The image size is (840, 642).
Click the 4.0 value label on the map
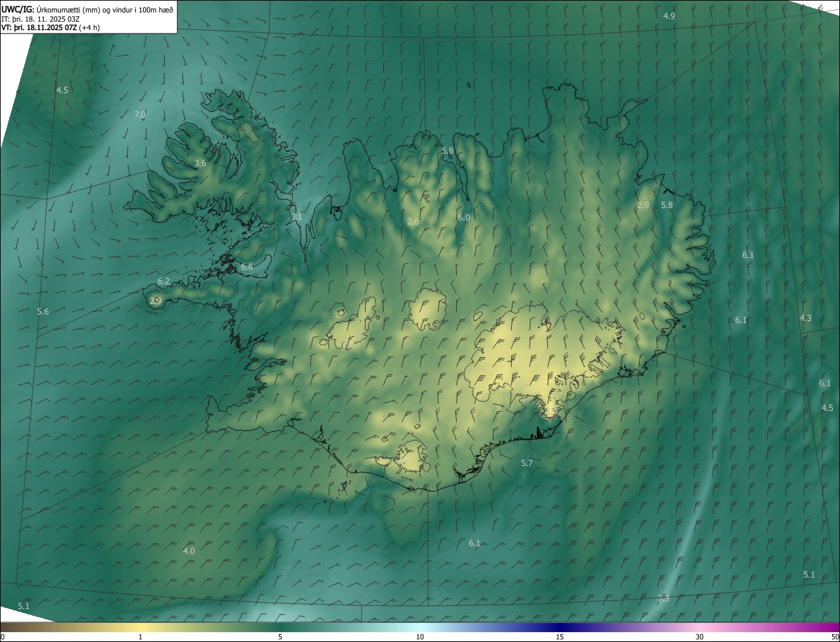tap(188, 551)
